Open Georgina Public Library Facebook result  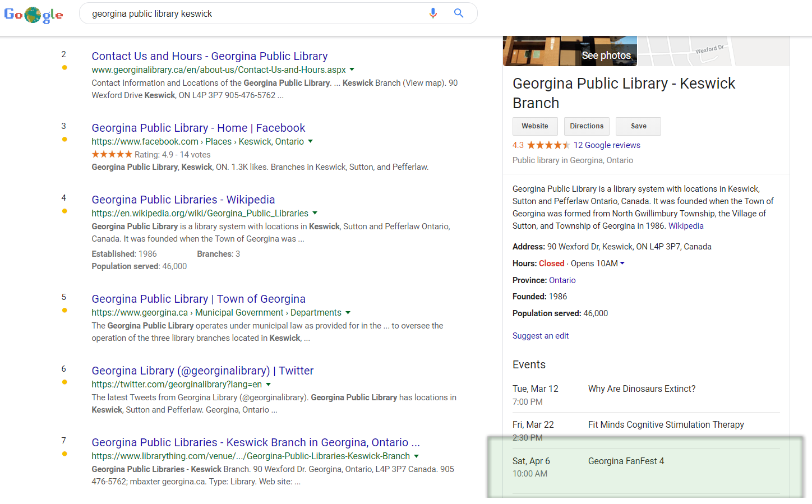[199, 128]
